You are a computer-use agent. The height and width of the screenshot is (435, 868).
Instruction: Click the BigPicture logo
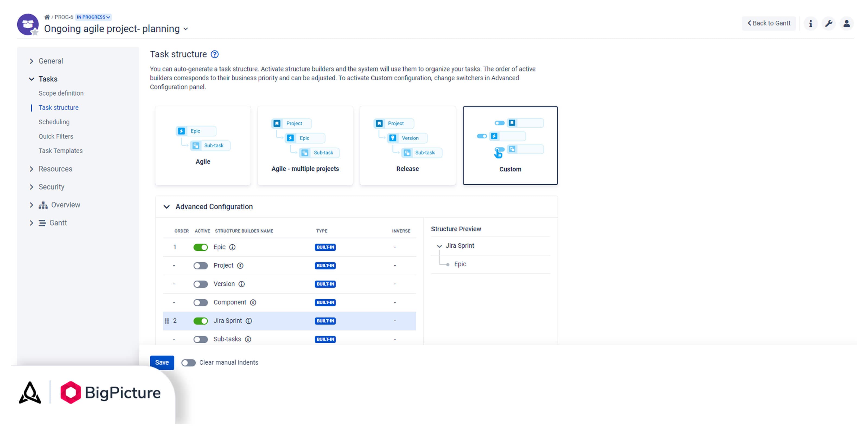tap(110, 393)
